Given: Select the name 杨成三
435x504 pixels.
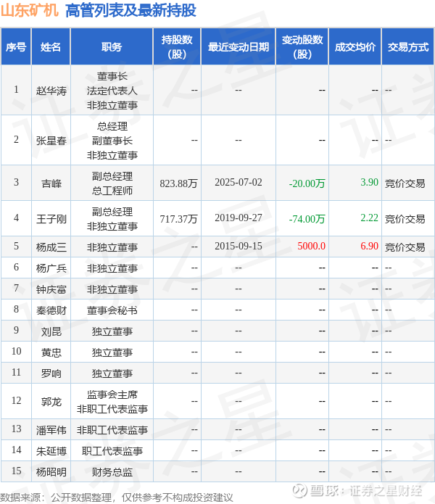Looking at the screenshot, I should pos(51,247).
